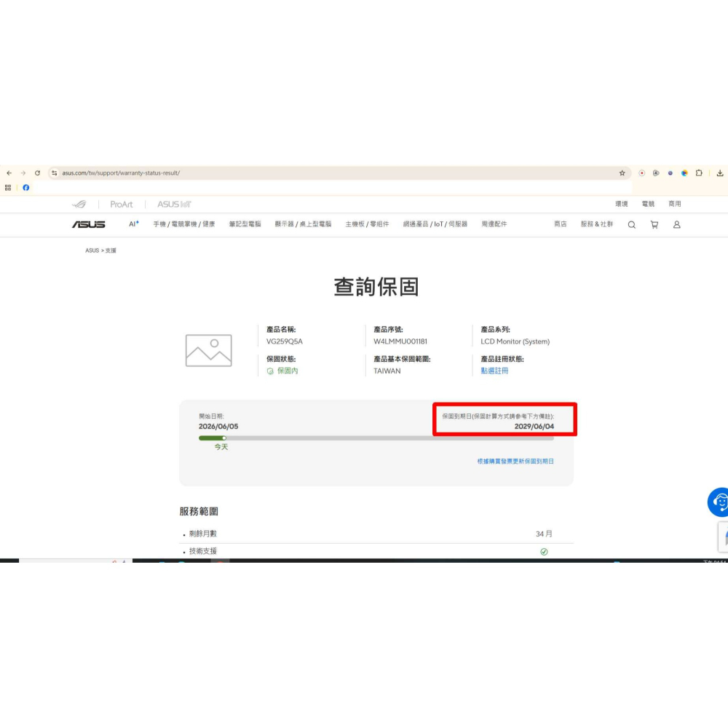
Task: Open 主機板 / 零組件 menu
Action: click(367, 223)
